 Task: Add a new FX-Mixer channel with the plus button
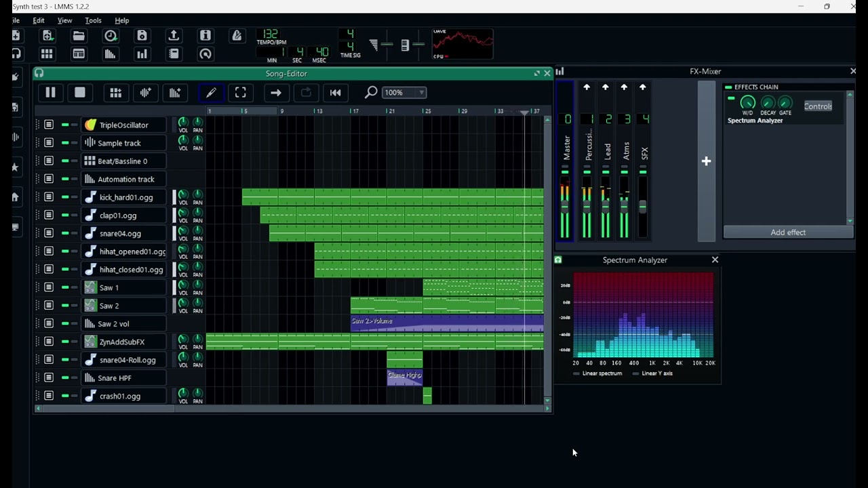706,161
